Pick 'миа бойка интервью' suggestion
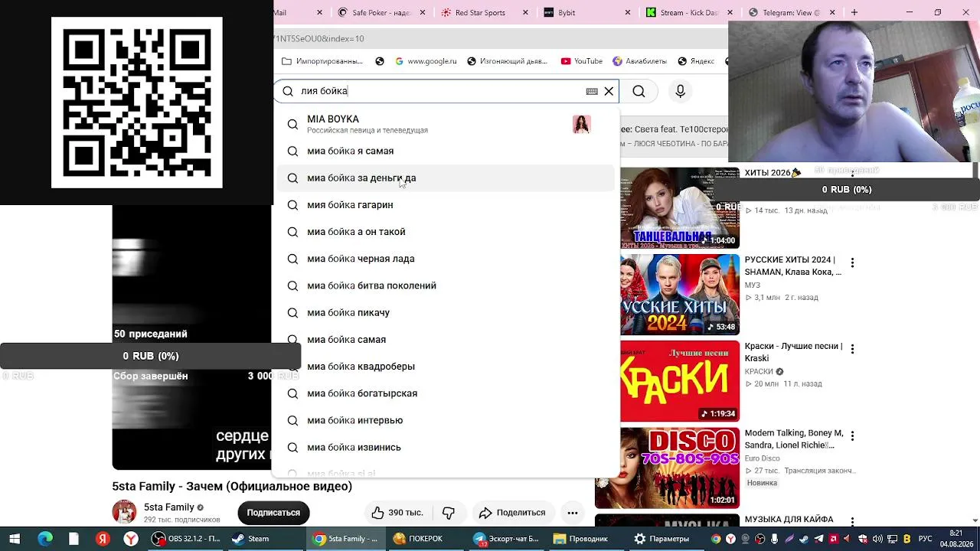Viewport: 980px width, 551px height. pos(446,420)
